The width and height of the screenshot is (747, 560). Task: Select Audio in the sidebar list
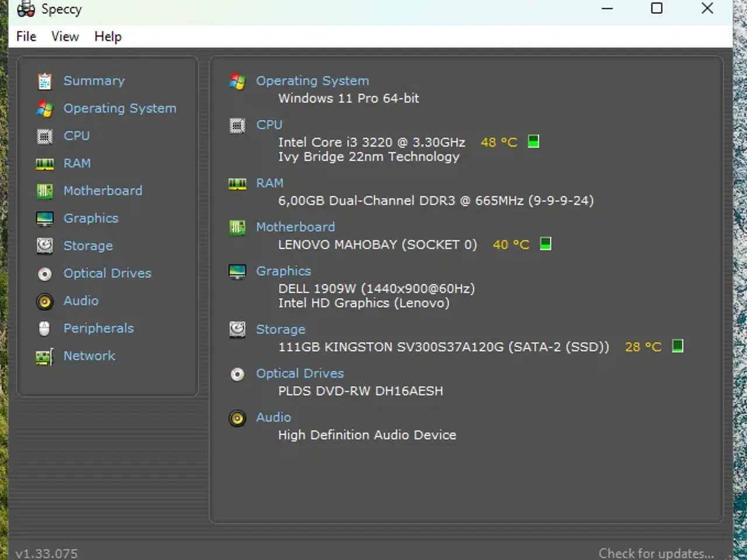[81, 300]
